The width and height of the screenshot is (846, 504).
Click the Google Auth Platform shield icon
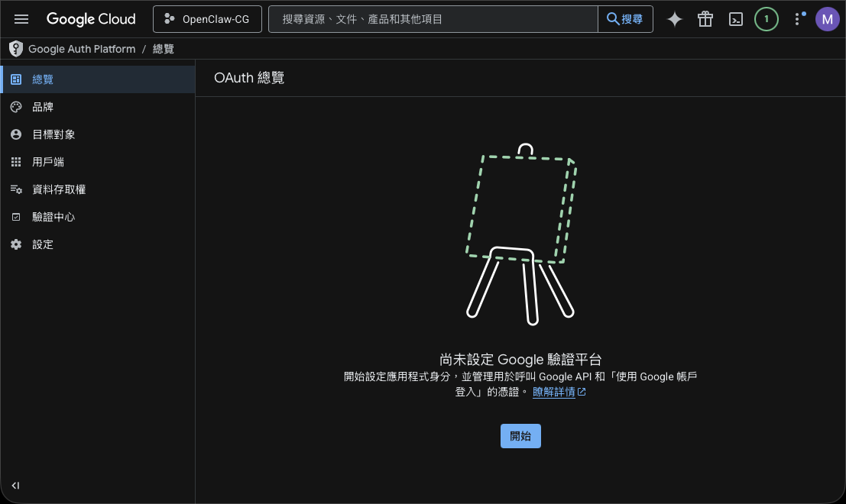tap(15, 49)
